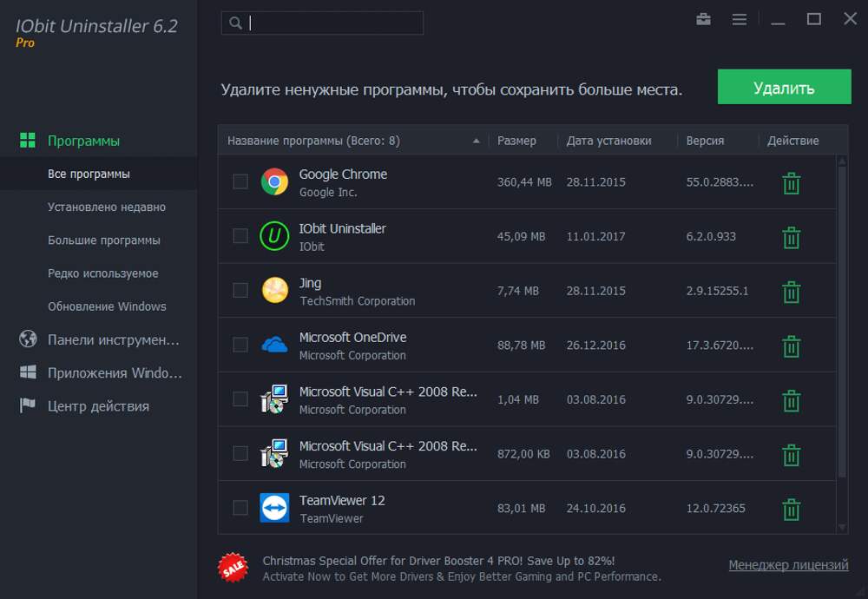Select the TeamViewer 12 checkbox

point(240,507)
